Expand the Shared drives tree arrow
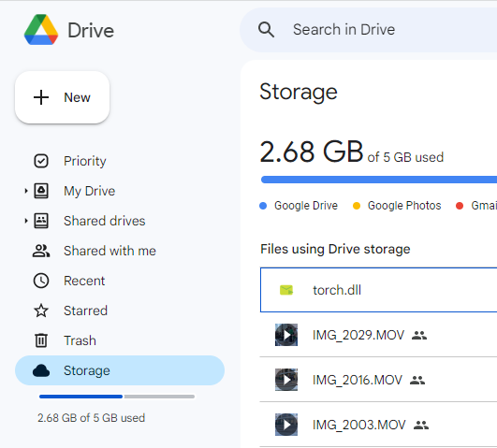The image size is (497, 448). [x=26, y=221]
